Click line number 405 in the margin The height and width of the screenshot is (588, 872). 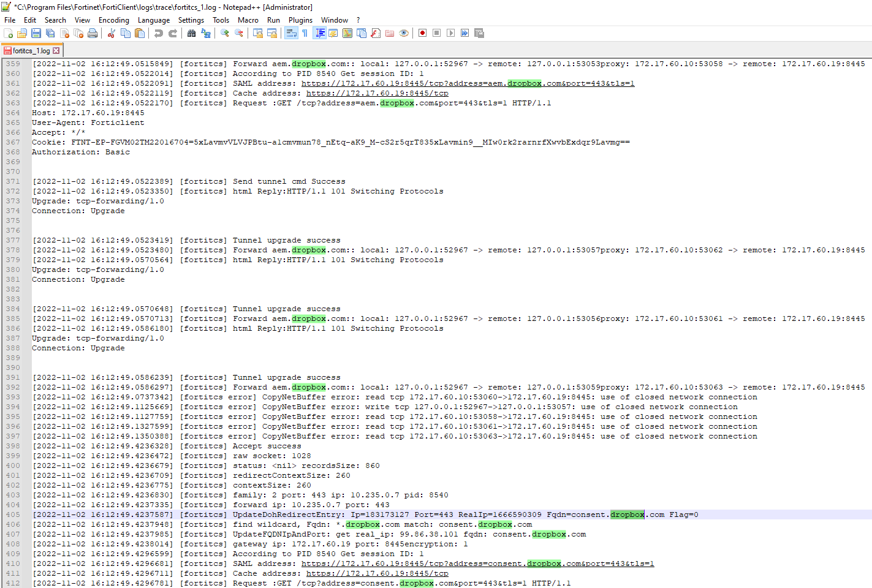click(x=13, y=514)
